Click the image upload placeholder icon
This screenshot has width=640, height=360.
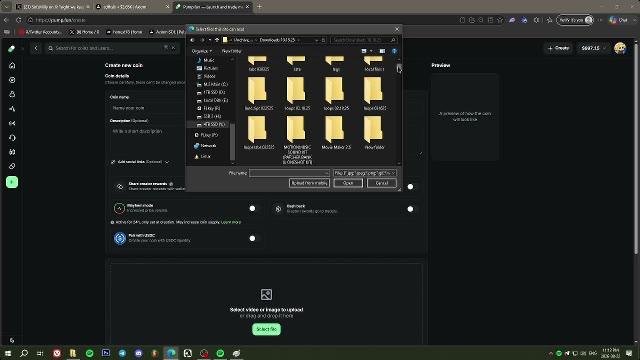point(266,294)
